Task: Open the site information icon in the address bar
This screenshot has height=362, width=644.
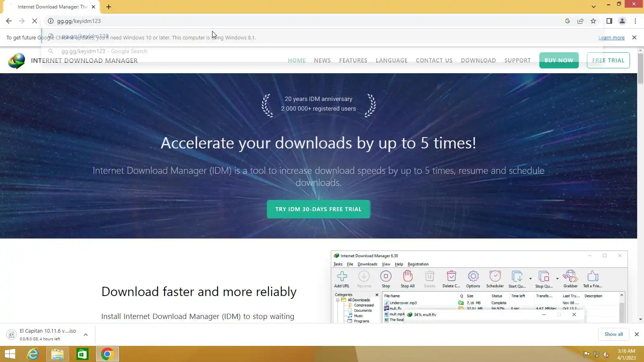Action: (51, 21)
